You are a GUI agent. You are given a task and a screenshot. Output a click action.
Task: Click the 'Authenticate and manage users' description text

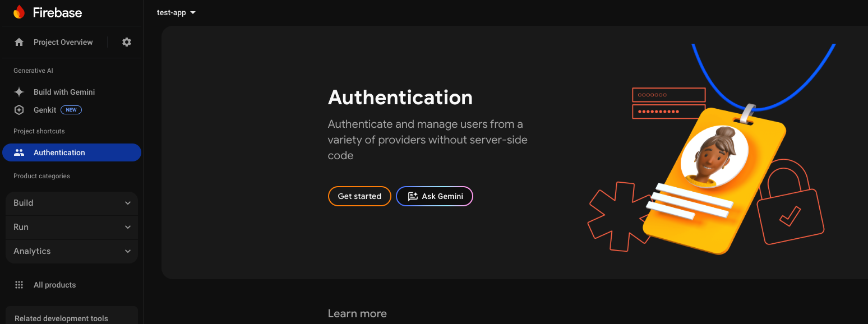point(427,140)
